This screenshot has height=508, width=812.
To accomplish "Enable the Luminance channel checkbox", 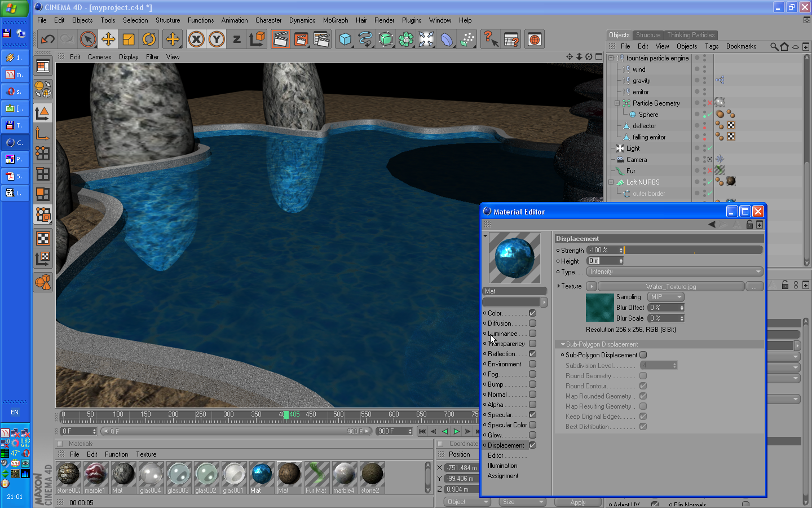I will click(x=532, y=334).
